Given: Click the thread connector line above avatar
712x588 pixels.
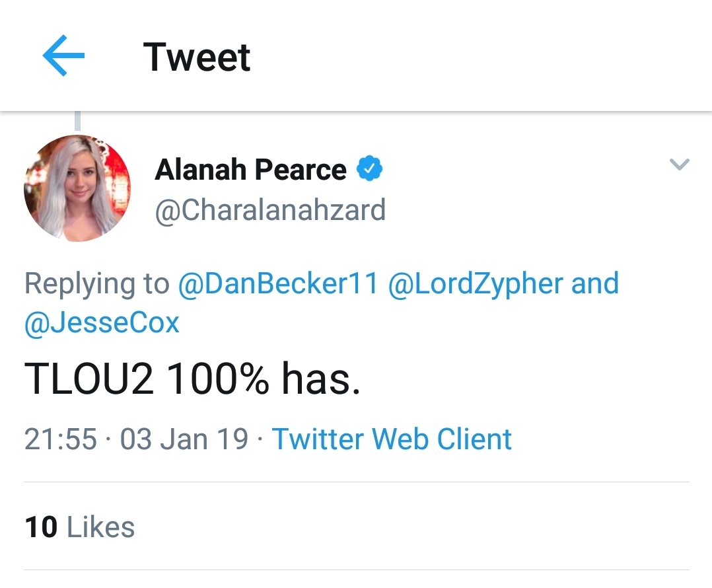Looking at the screenshot, I should coord(77,122).
